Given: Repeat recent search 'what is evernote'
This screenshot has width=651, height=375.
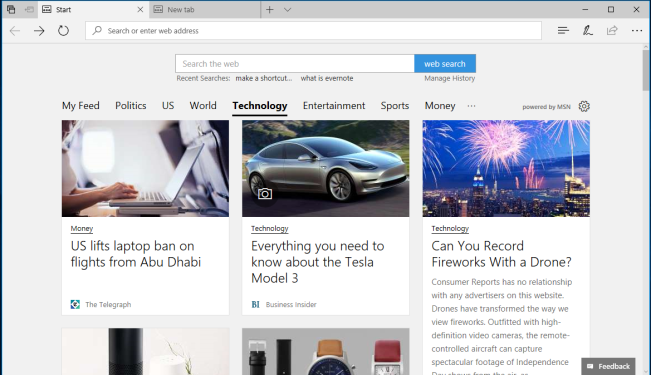Looking at the screenshot, I should point(327,78).
